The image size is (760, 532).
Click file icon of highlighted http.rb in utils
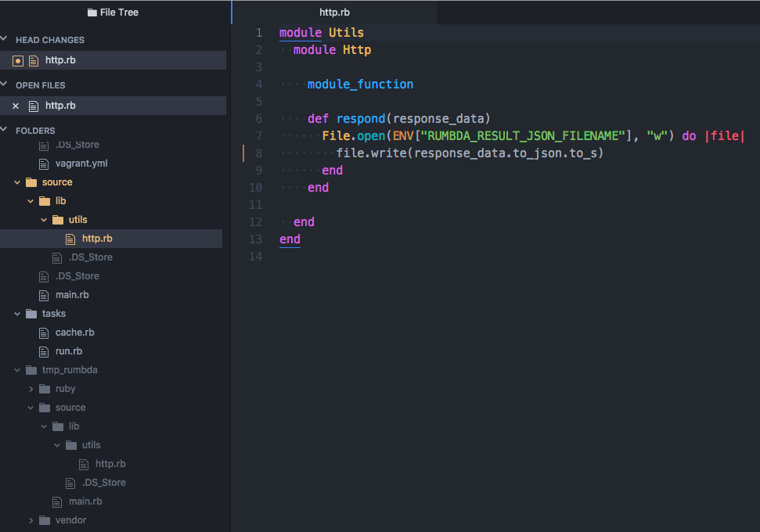[70, 239]
